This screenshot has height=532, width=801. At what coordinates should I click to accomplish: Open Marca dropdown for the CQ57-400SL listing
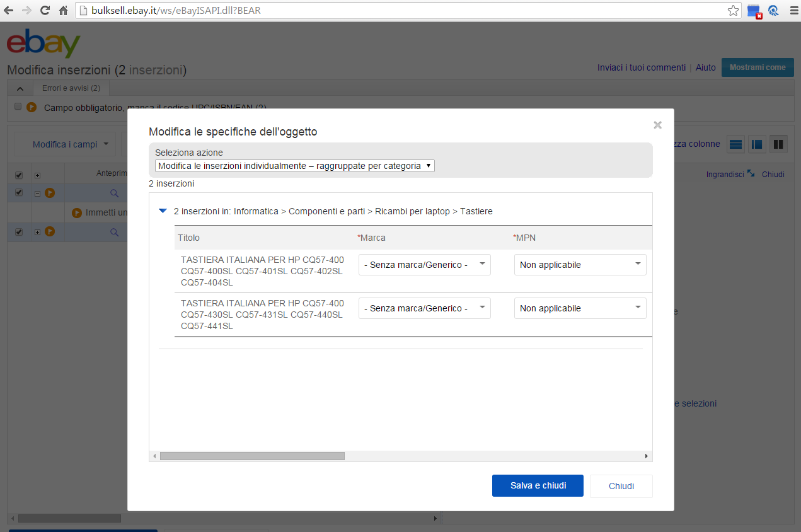[x=424, y=265]
